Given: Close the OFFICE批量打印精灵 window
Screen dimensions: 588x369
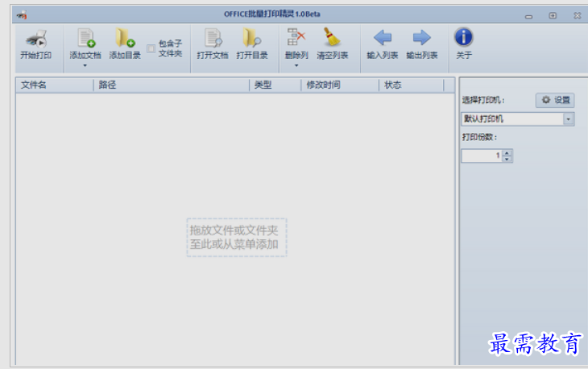Looking at the screenshot, I should (578, 15).
